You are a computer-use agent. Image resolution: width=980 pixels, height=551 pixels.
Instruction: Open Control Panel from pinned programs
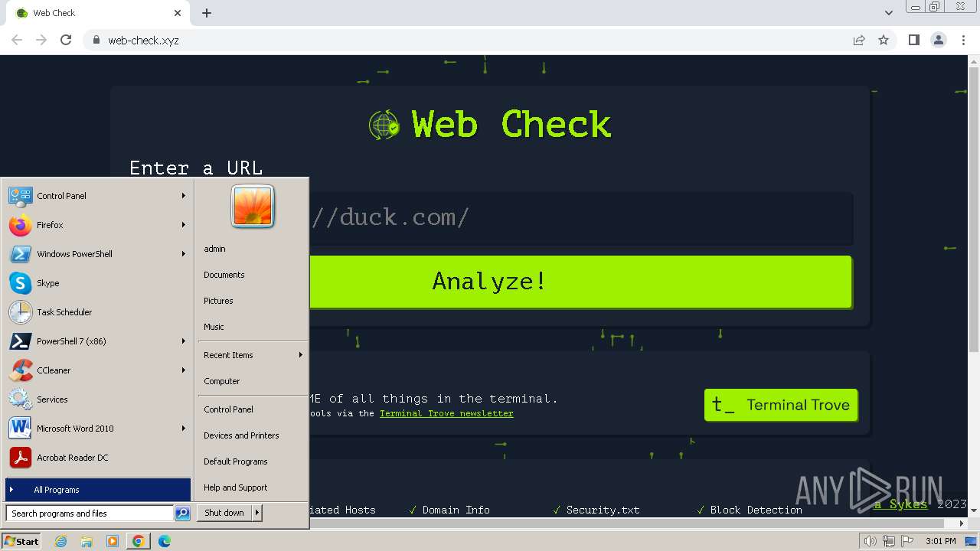97,196
